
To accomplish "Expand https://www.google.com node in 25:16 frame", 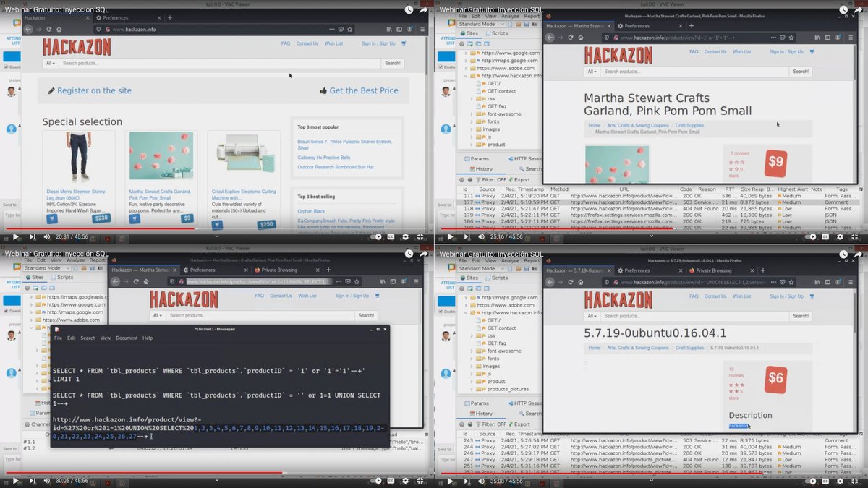I will click(x=466, y=53).
